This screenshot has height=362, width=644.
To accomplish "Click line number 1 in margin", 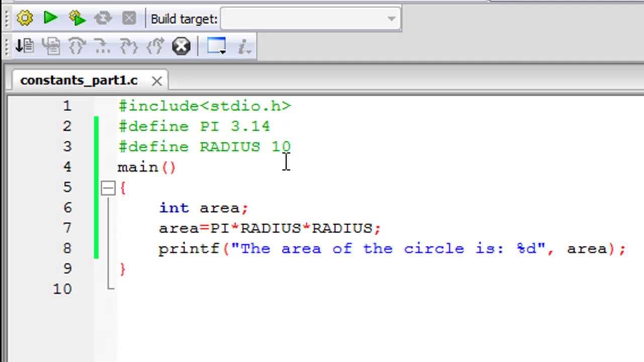I will point(67,106).
